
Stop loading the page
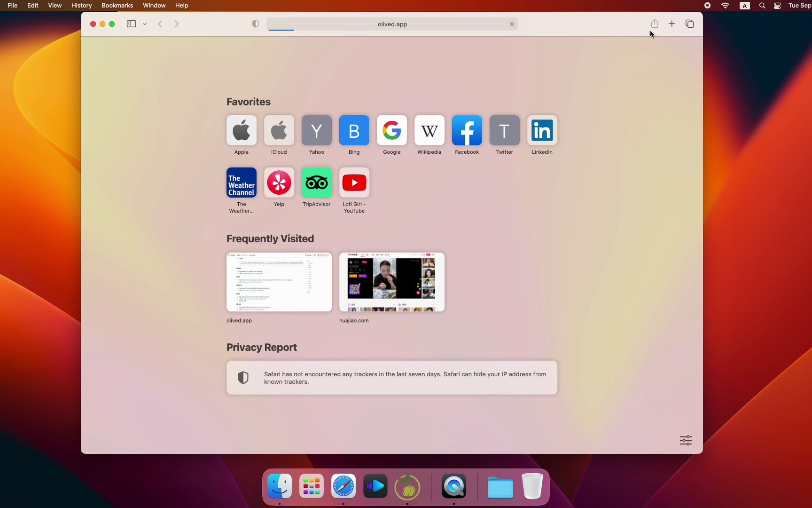(512, 24)
